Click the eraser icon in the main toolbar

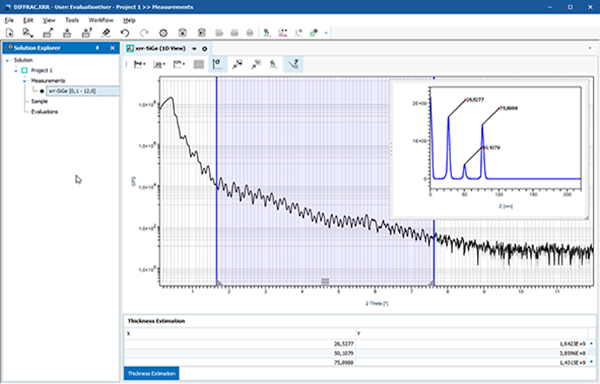click(106, 33)
